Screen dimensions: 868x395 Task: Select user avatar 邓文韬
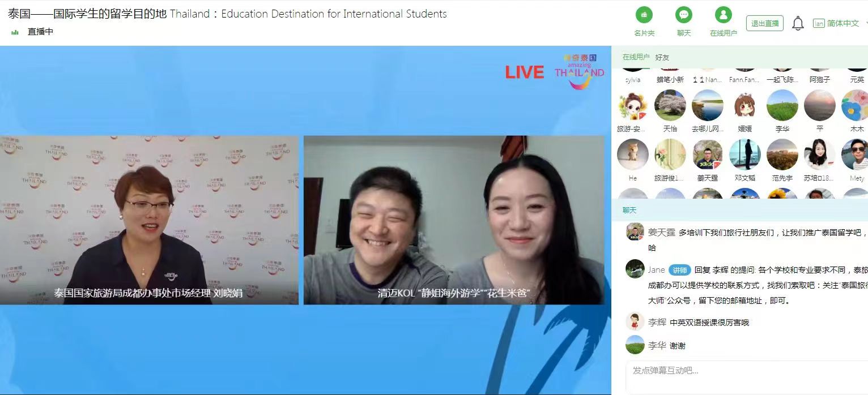745,154
